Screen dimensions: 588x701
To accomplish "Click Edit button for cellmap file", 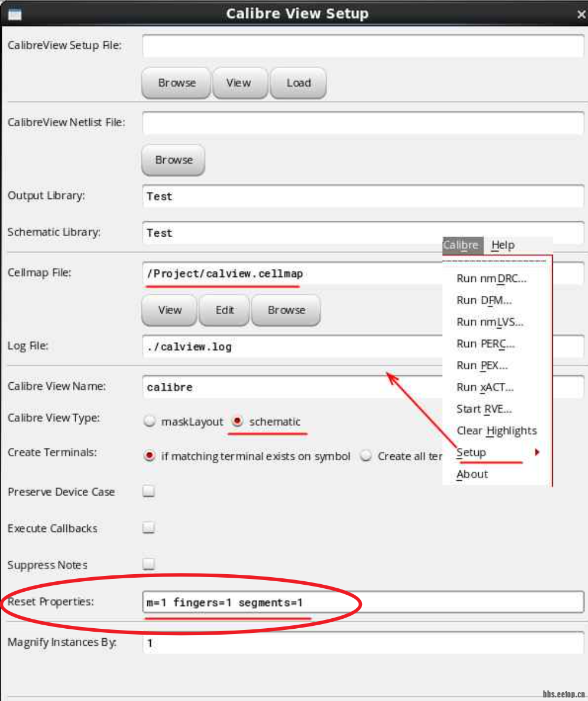I will 224,310.
